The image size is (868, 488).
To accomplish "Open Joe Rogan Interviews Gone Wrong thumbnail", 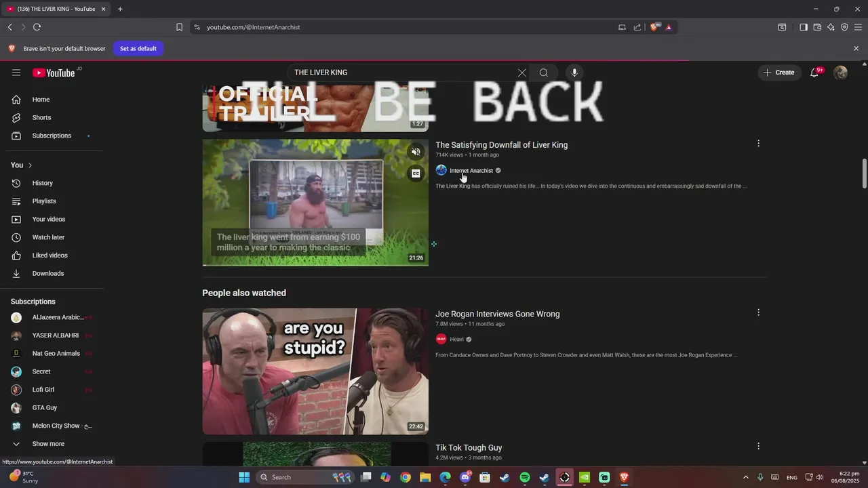I will [315, 371].
